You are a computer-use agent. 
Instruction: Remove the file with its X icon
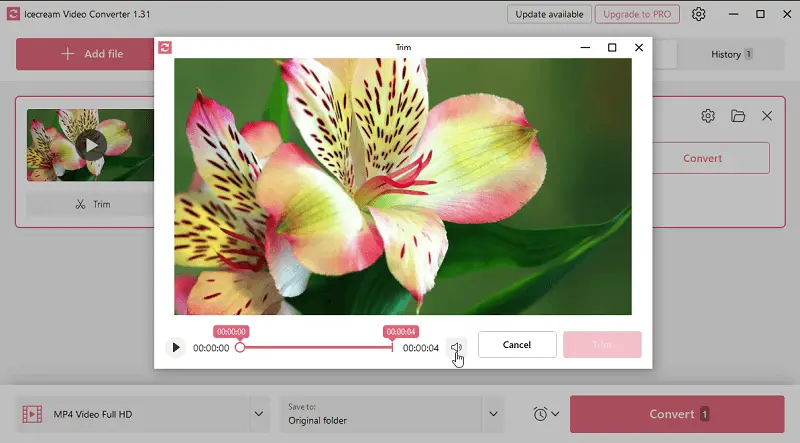[x=767, y=116]
